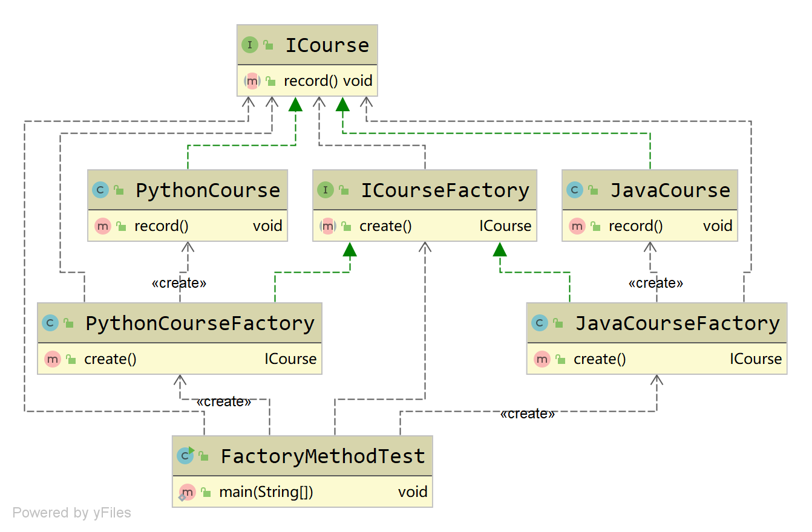Click the interface icon beside ICourseFactory
This screenshot has height=532, width=812.
326,190
